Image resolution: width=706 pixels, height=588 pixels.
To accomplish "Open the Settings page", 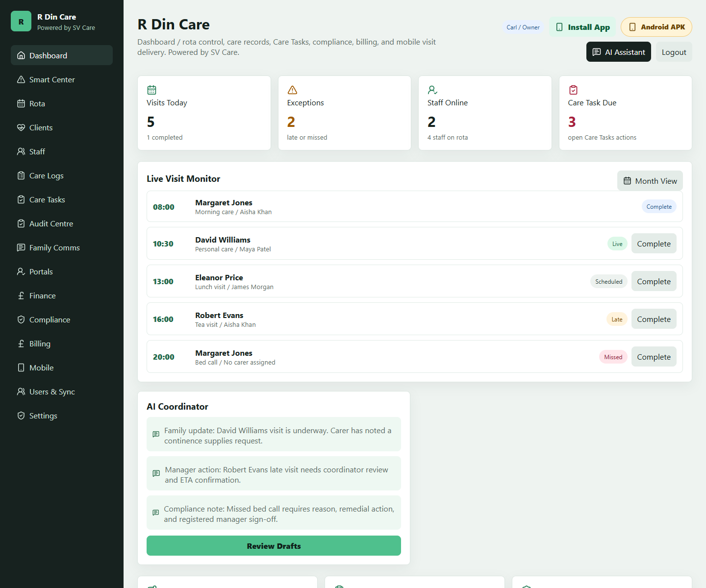I will click(62, 416).
